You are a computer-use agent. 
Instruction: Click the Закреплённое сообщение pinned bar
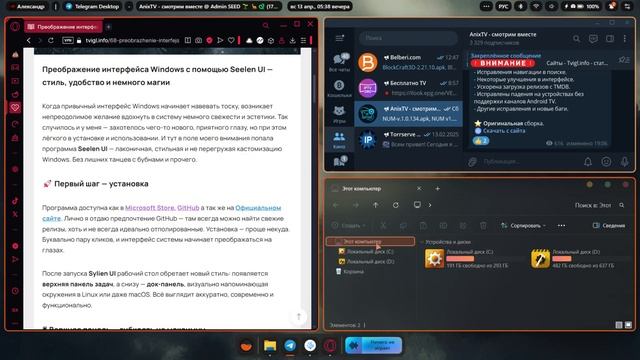[x=541, y=60]
